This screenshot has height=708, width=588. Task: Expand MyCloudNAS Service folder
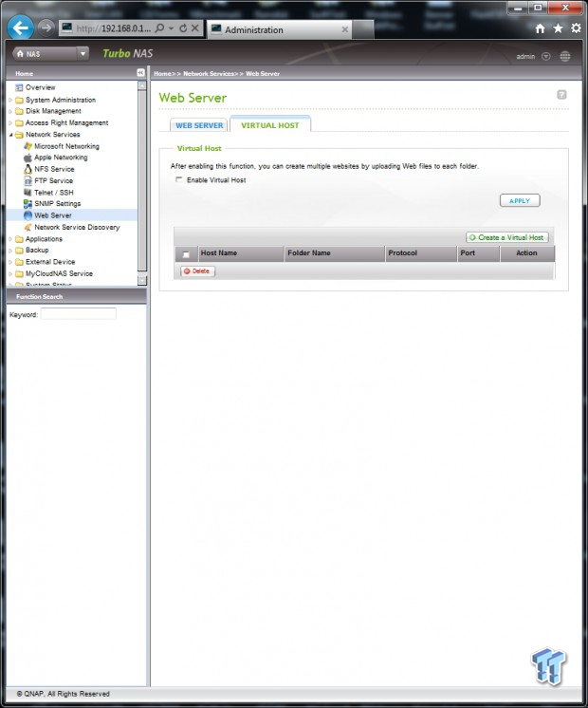[x=10, y=273]
